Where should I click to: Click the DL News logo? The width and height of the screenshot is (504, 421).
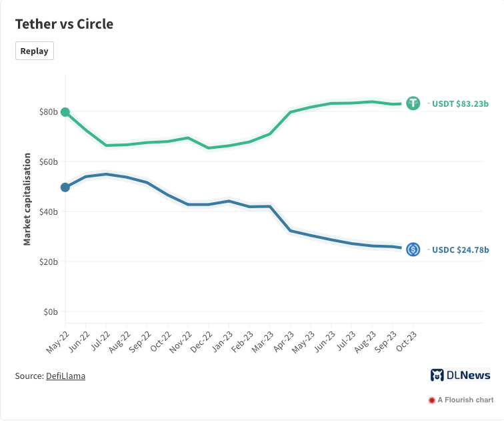pyautogui.click(x=460, y=375)
